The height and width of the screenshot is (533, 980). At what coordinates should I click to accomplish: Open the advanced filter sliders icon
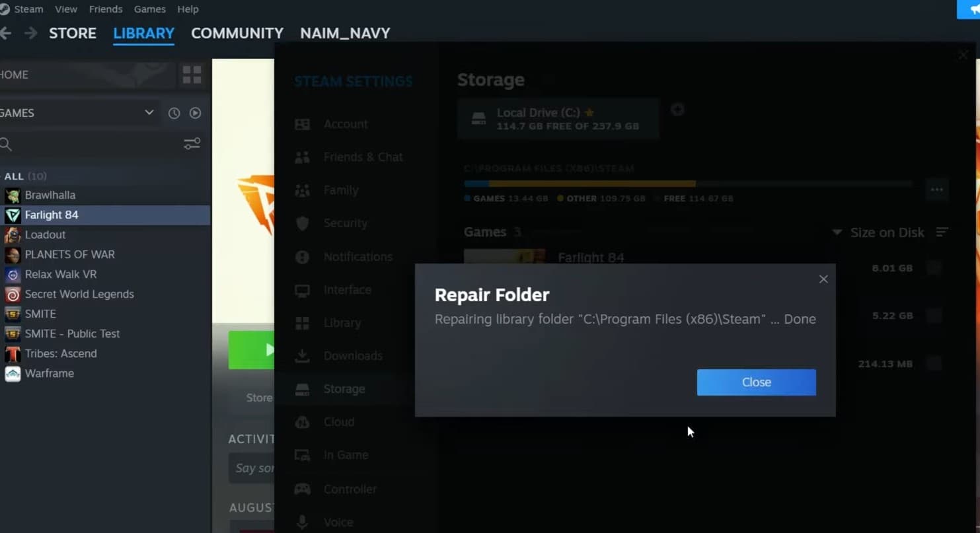[192, 144]
